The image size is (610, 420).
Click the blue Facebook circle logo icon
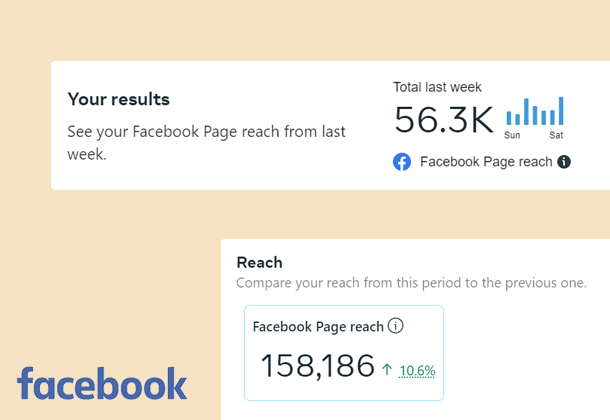click(x=402, y=162)
